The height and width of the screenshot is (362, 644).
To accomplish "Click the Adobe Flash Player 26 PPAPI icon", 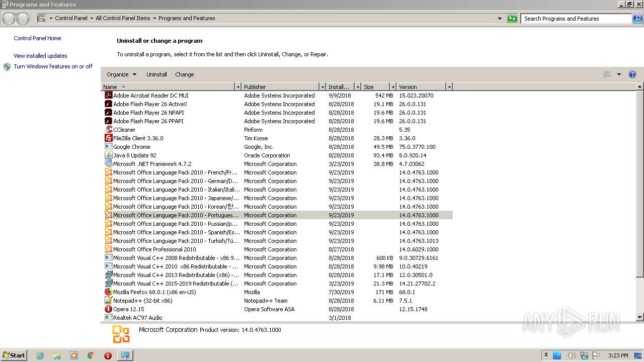I will (x=108, y=121).
